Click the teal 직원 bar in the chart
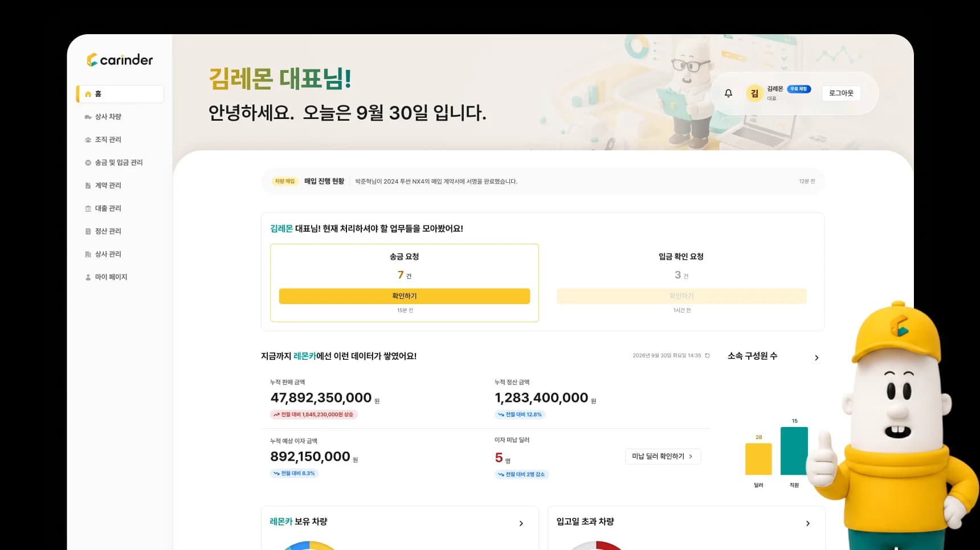The width and height of the screenshot is (980, 550). pos(794,451)
